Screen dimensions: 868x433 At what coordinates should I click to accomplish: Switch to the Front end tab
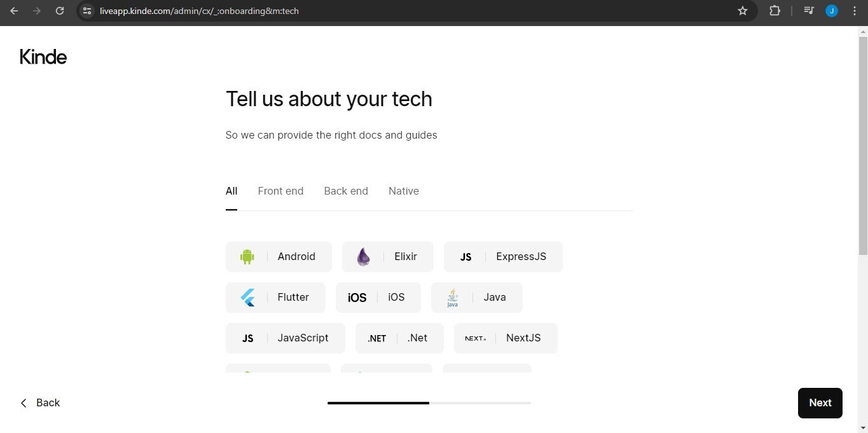click(280, 191)
